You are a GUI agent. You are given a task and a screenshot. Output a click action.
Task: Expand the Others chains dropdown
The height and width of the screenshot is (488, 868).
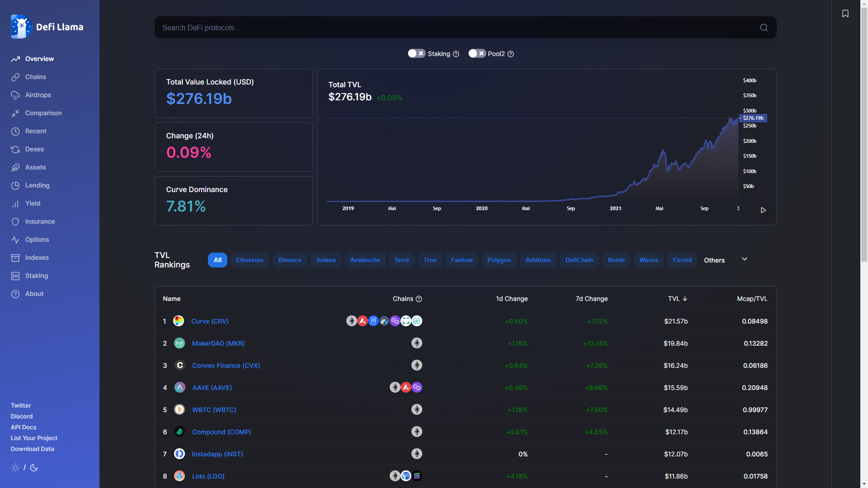tap(725, 260)
